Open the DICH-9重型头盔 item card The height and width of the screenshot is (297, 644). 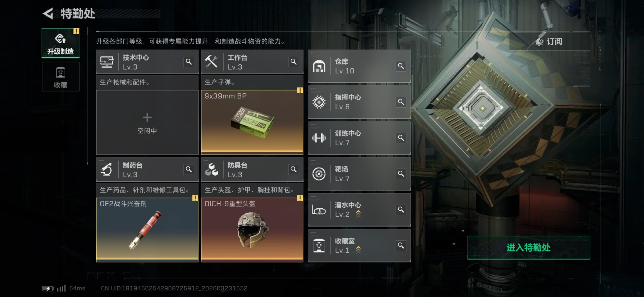pyautogui.click(x=252, y=230)
